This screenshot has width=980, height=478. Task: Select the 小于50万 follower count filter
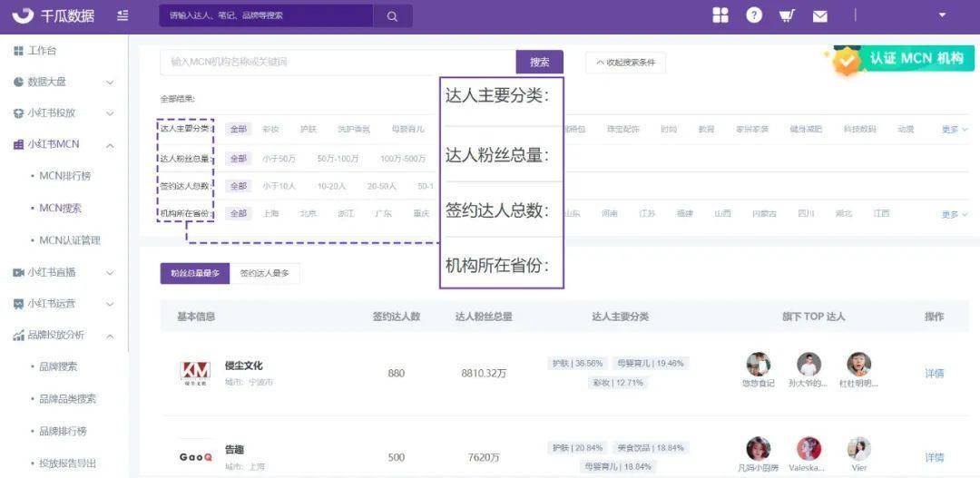279,159
